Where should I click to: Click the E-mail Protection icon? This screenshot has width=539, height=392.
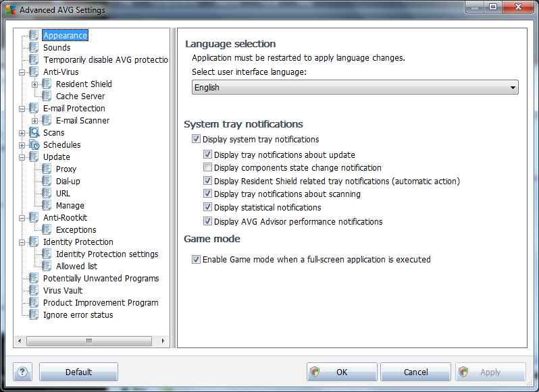pos(34,108)
